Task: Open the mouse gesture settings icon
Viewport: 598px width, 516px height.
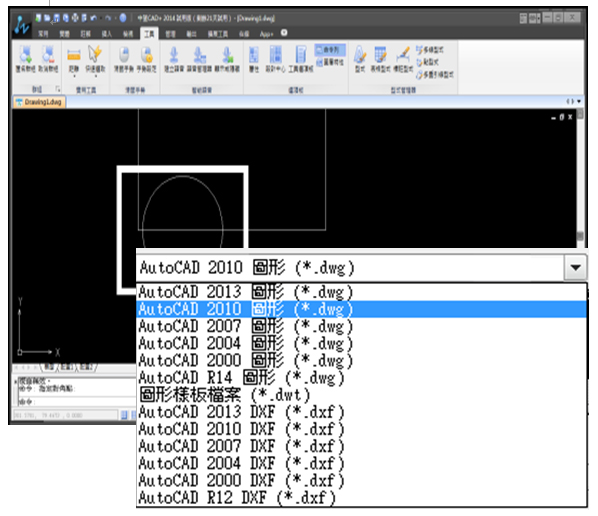Action: click(x=147, y=58)
